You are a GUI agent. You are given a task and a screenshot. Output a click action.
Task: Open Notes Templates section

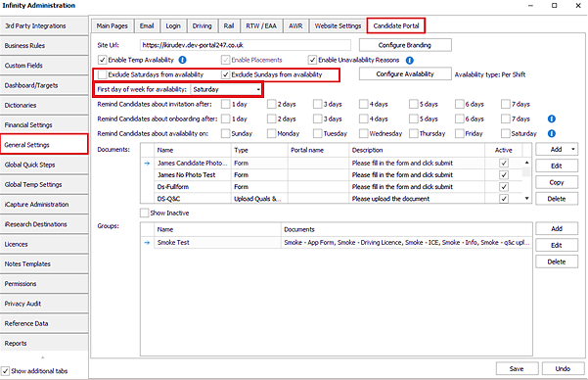(44, 264)
